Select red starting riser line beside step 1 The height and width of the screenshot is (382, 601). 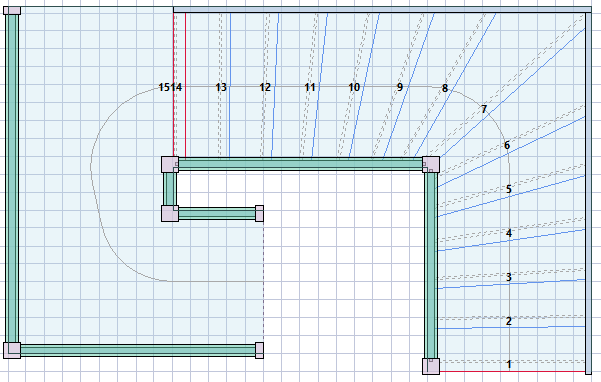click(512, 371)
